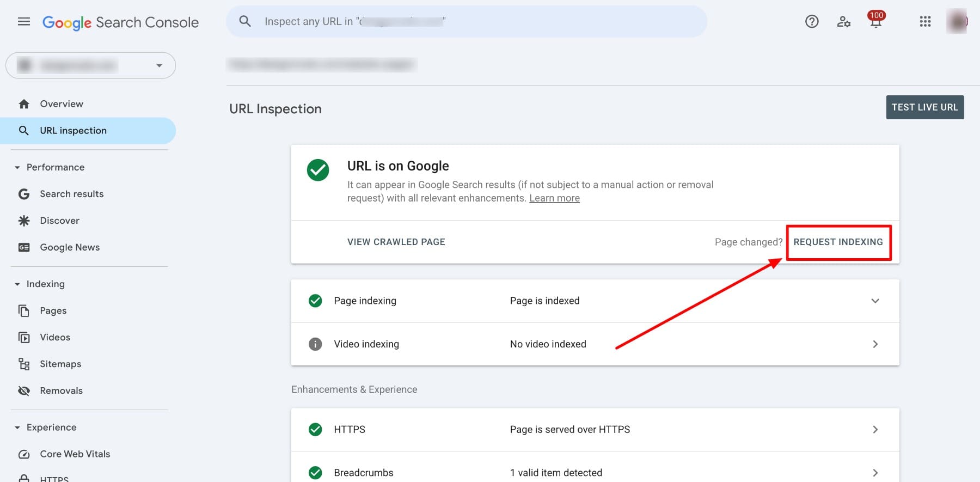Click the info icon on Video indexing row
The image size is (980, 482).
click(315, 344)
